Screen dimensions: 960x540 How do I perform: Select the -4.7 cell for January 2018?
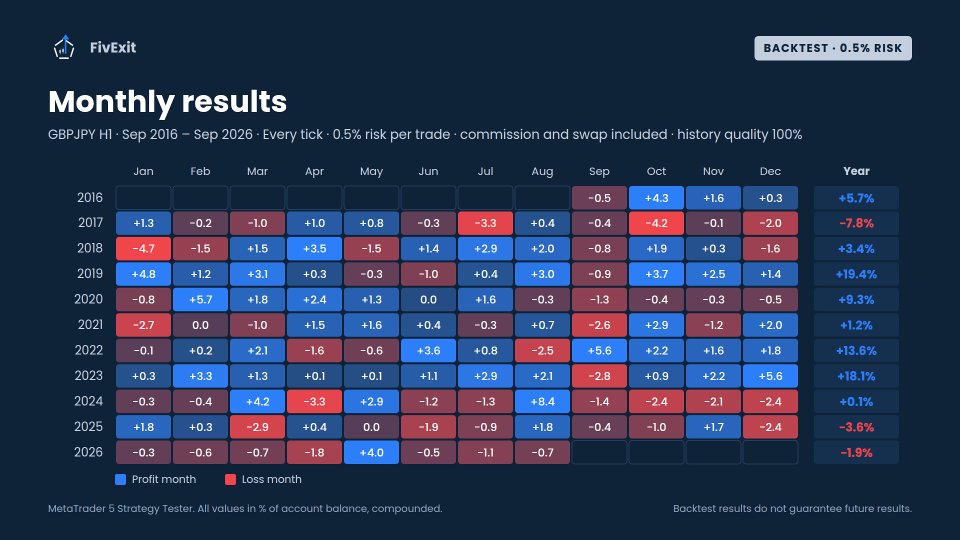143,249
